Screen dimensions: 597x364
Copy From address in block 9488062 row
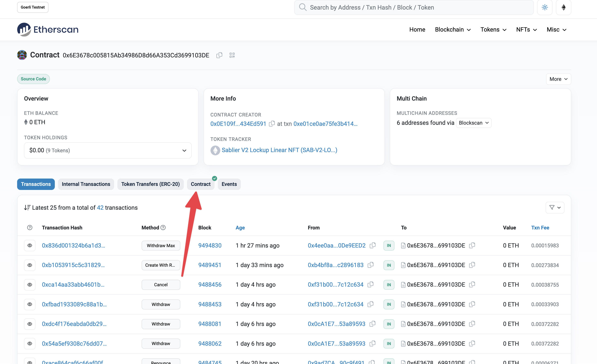[373, 343]
